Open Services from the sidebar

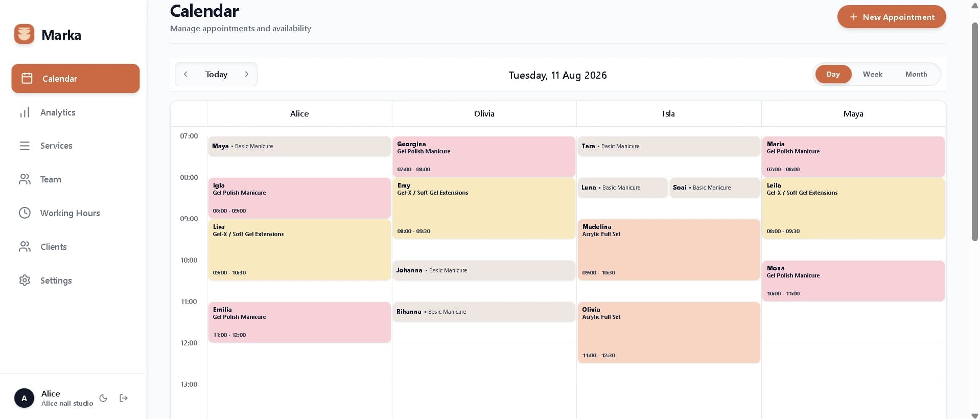76,146
